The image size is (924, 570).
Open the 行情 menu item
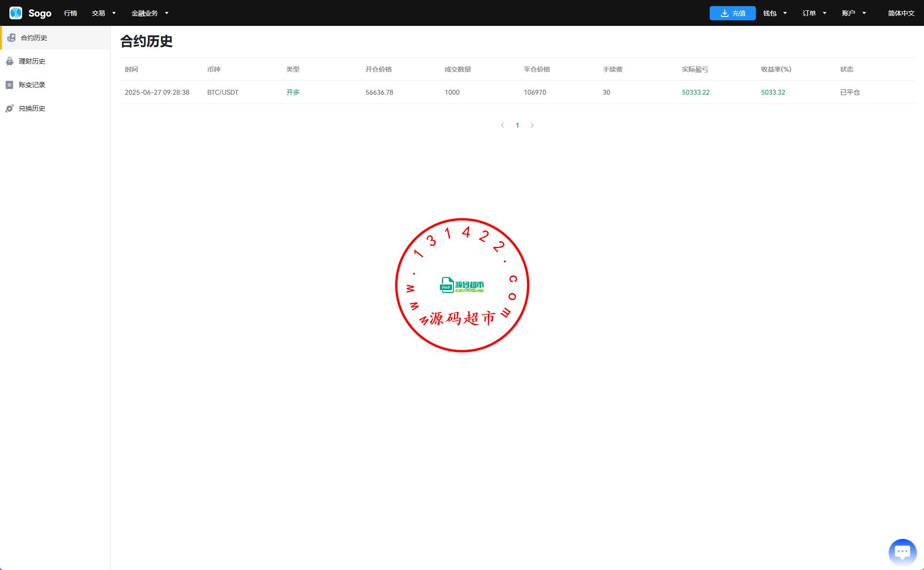tap(70, 13)
